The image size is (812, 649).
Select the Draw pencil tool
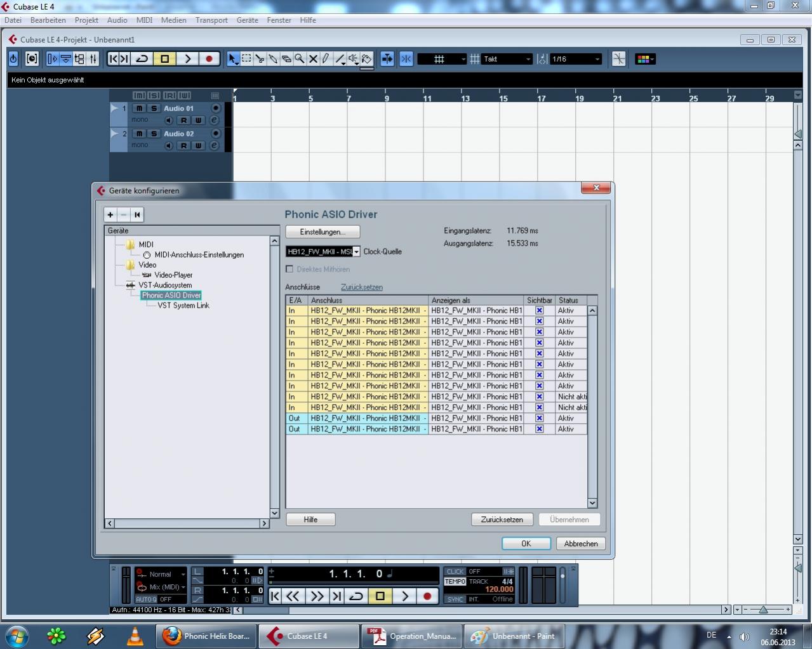click(x=326, y=59)
